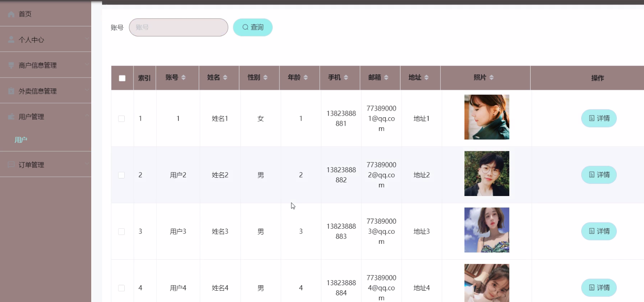Click the photo thumbnail for 姓名4
Viewport: 644px width, 302px height.
click(x=487, y=283)
